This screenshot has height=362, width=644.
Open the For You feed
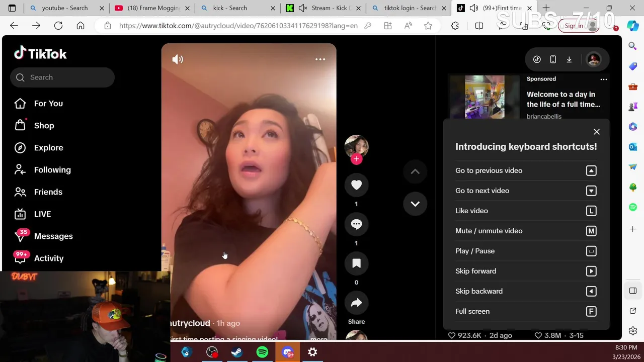click(x=48, y=103)
